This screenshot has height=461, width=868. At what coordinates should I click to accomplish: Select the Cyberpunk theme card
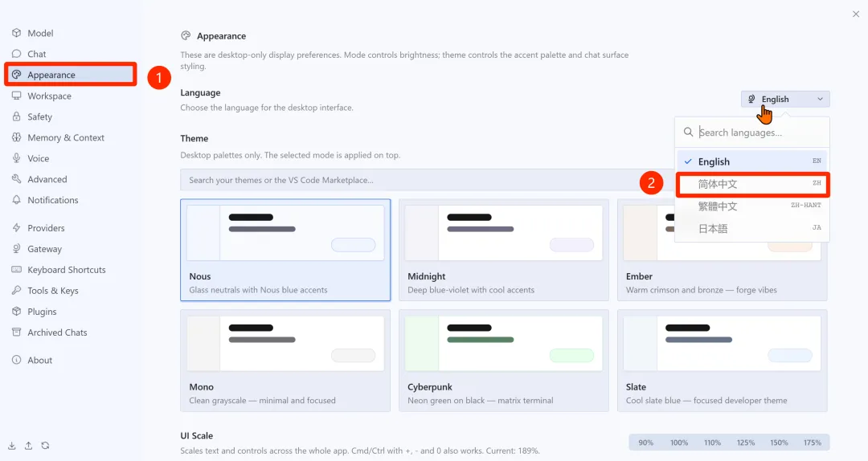point(503,361)
